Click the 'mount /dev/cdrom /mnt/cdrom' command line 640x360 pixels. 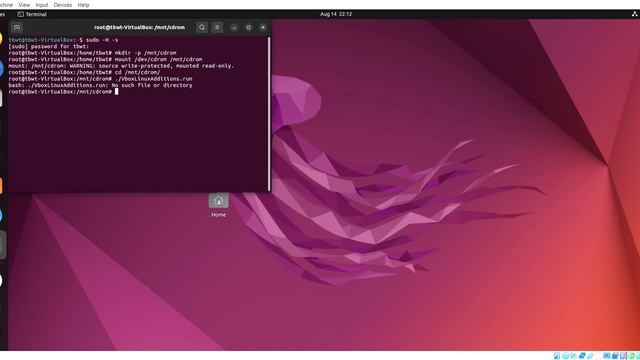(x=105, y=60)
